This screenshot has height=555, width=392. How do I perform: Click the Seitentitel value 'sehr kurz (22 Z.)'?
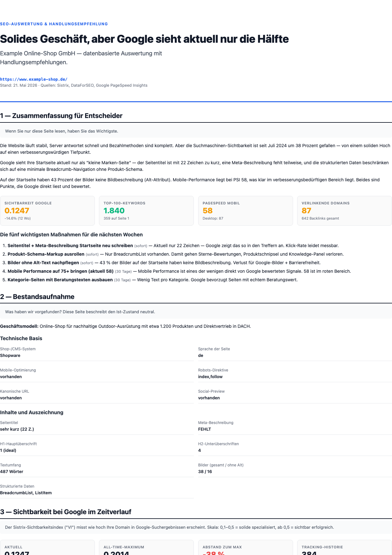(17, 429)
